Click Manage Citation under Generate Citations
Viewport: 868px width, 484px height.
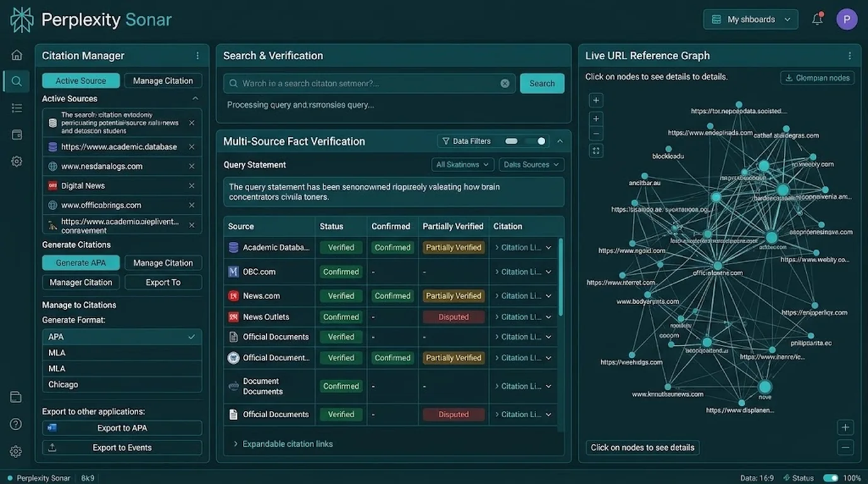point(163,263)
